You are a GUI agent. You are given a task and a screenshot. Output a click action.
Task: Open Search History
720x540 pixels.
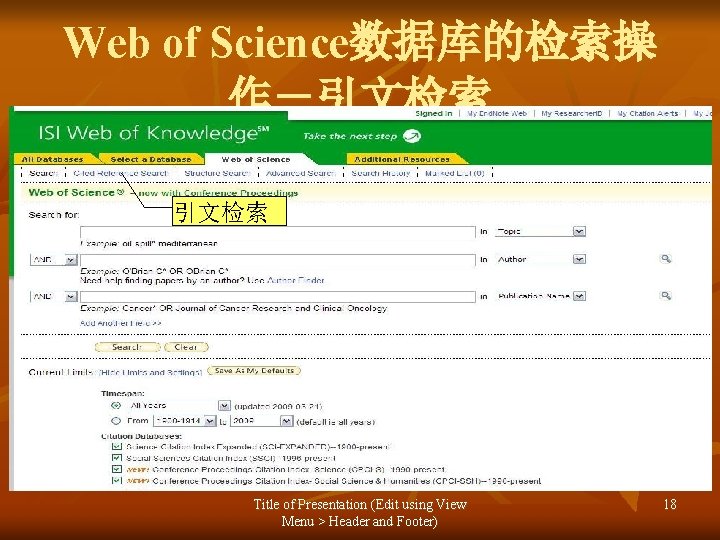(381, 173)
